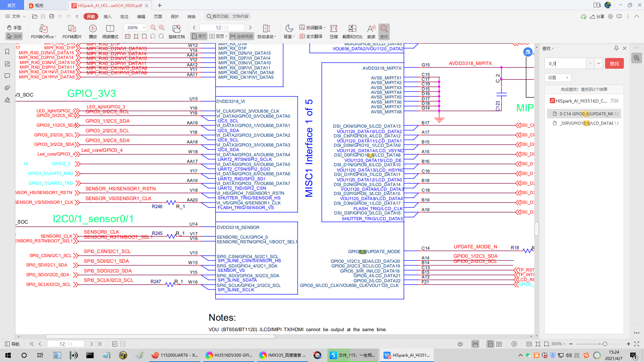Click the red 查找 search button
Image resolution: width=644 pixels, height=362 pixels.
coord(614,63)
